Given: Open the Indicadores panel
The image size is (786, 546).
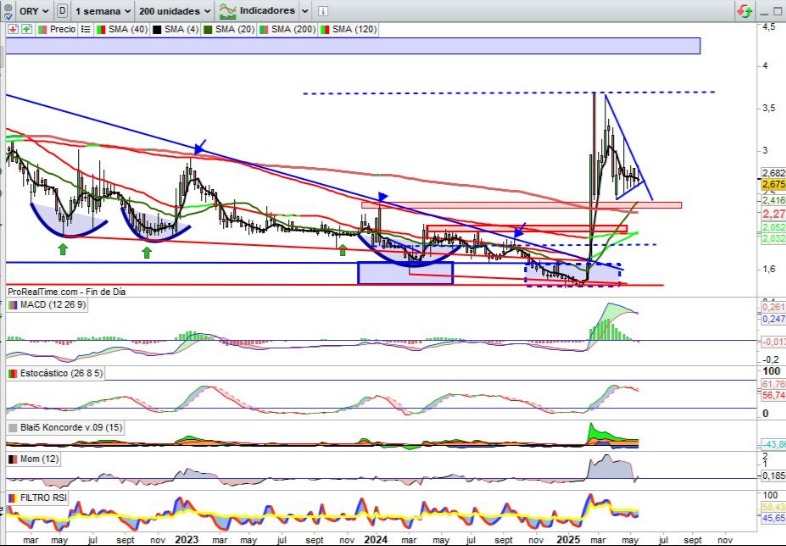Looking at the screenshot, I should point(257,11).
